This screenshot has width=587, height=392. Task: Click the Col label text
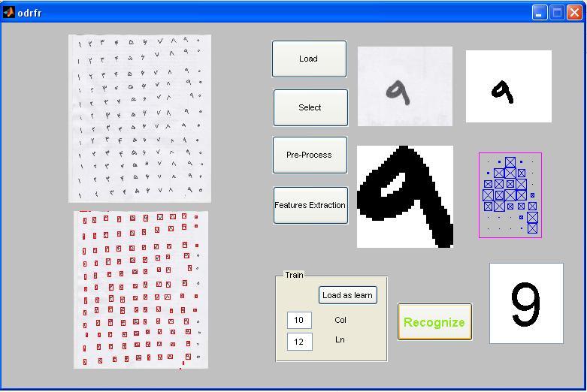pos(340,320)
